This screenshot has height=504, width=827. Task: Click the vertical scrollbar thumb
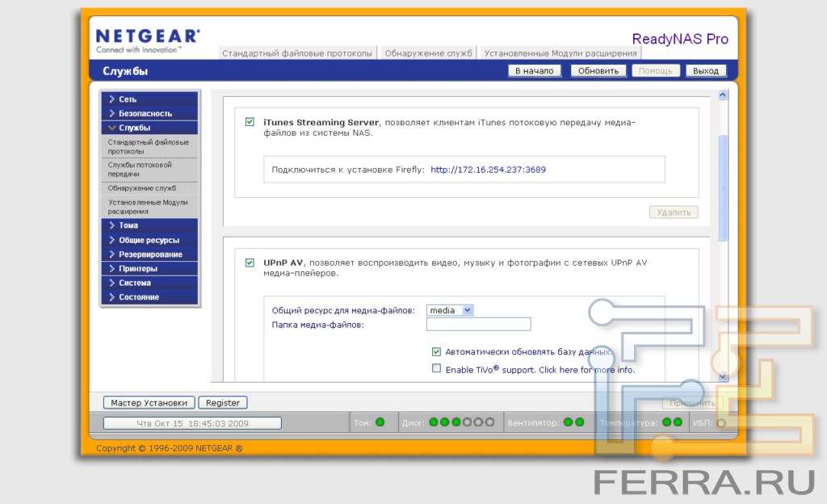tap(723, 187)
